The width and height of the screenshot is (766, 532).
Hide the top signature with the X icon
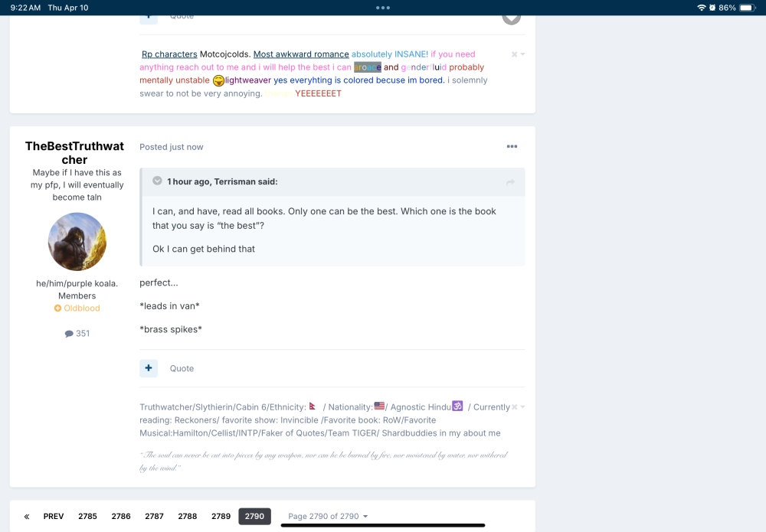(514, 54)
